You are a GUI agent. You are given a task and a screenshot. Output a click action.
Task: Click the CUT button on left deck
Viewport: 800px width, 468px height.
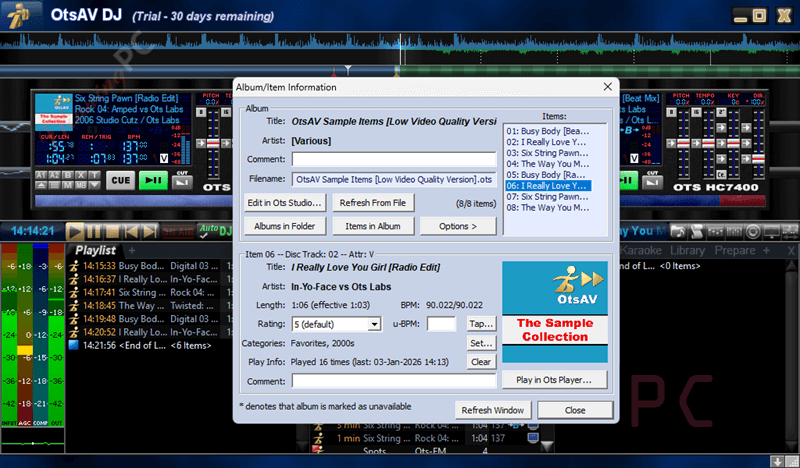182,182
